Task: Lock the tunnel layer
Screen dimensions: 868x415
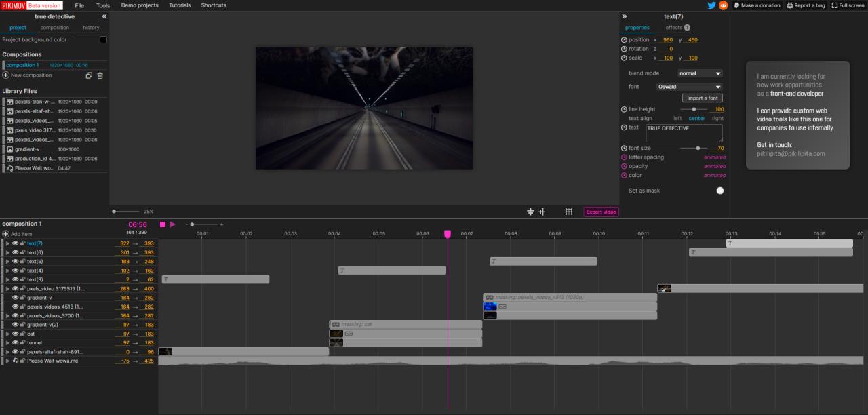Action: tap(23, 343)
